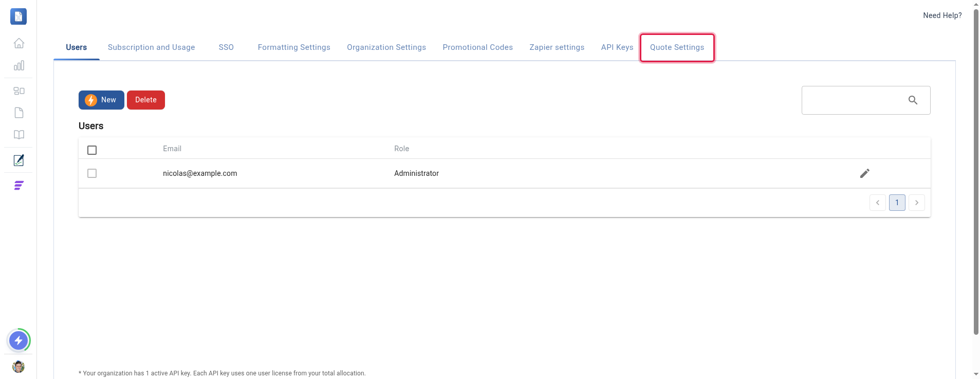Image resolution: width=980 pixels, height=379 pixels.
Task: Select page 1 in pagination
Action: [897, 203]
